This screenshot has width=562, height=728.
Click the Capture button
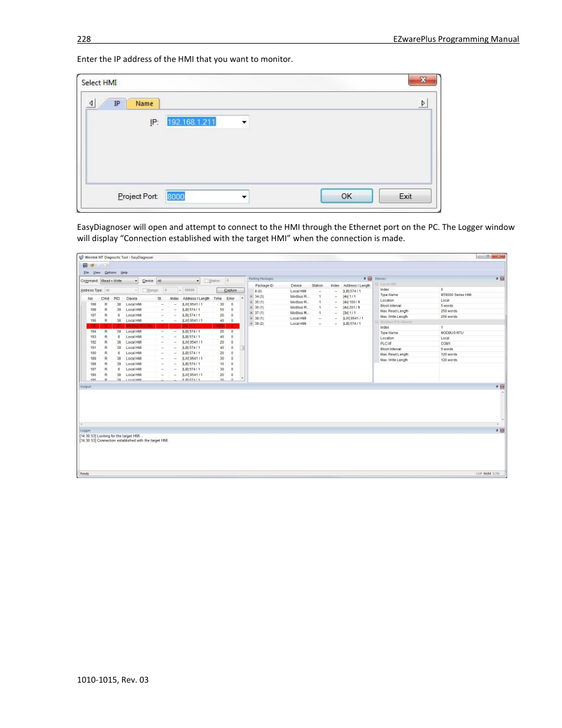pos(231,290)
